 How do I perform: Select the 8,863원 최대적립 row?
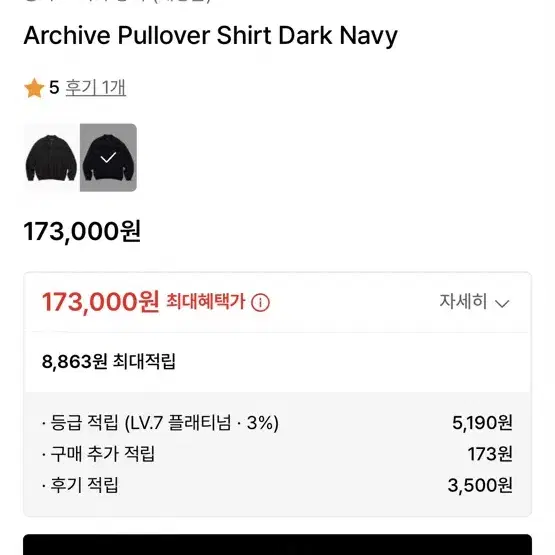coord(278,362)
